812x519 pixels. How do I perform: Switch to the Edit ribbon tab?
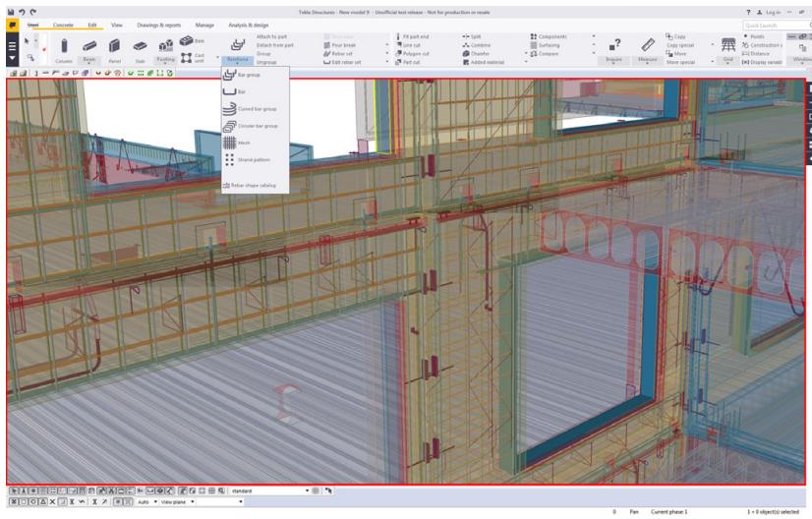pos(92,25)
